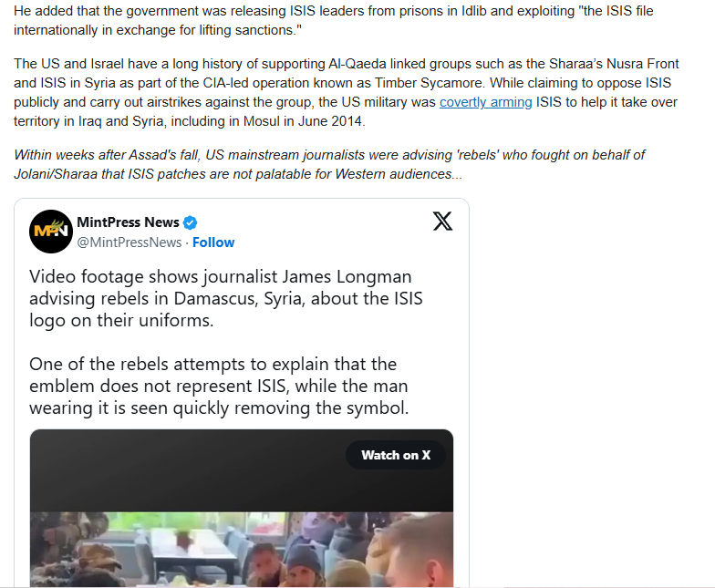This screenshot has height=588, width=715.
Task: Follow MintPress News via Follow link
Action: point(213,242)
